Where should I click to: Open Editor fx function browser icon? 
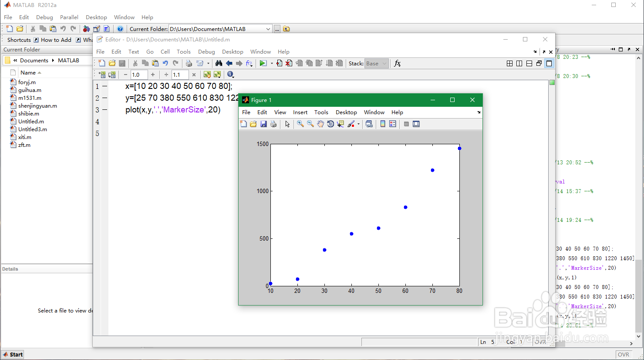tap(397, 63)
